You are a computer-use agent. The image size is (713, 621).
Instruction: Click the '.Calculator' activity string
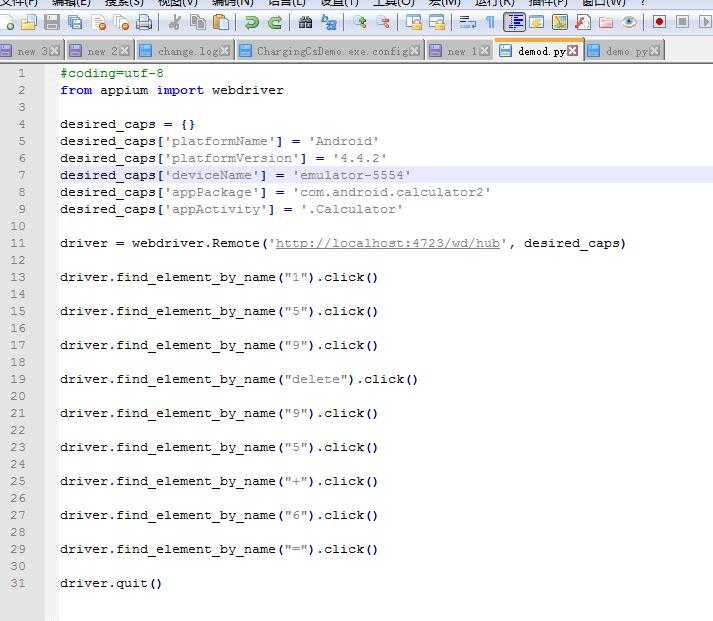(x=351, y=209)
